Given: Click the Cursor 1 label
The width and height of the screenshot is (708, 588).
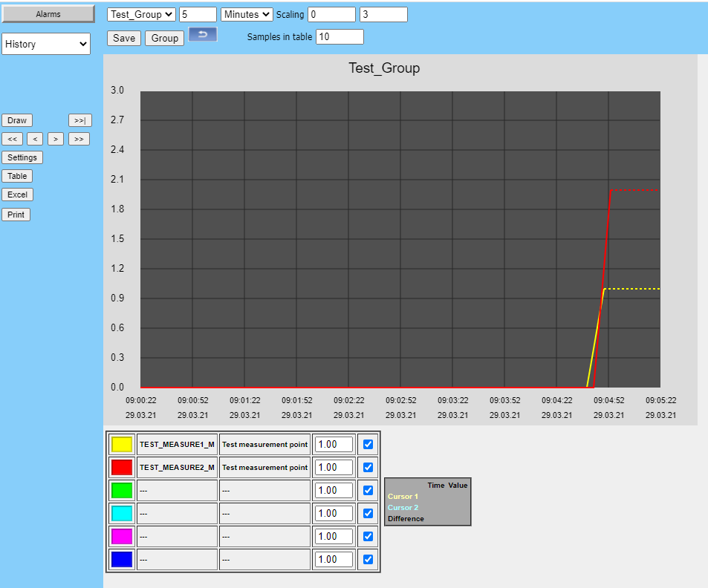Looking at the screenshot, I should coord(403,497).
